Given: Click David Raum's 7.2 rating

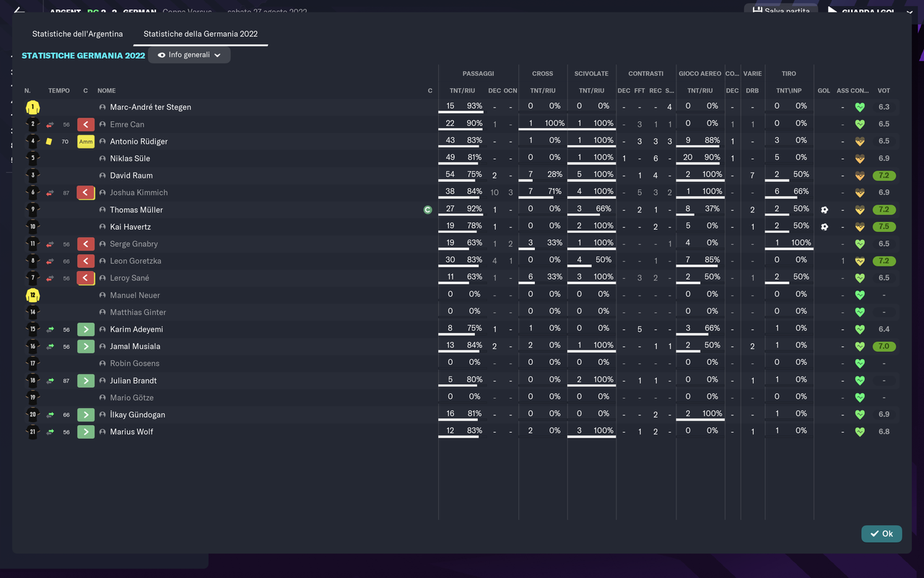Looking at the screenshot, I should coord(884,176).
